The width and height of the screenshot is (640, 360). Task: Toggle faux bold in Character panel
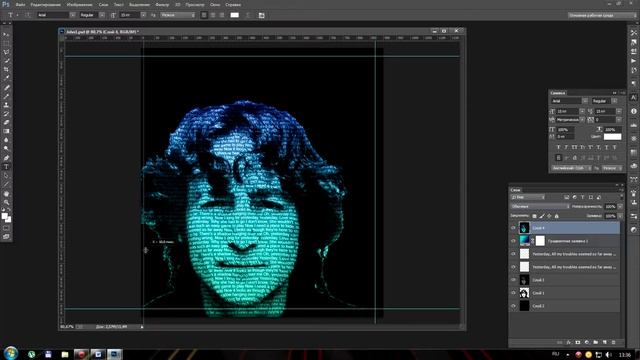[x=558, y=147]
